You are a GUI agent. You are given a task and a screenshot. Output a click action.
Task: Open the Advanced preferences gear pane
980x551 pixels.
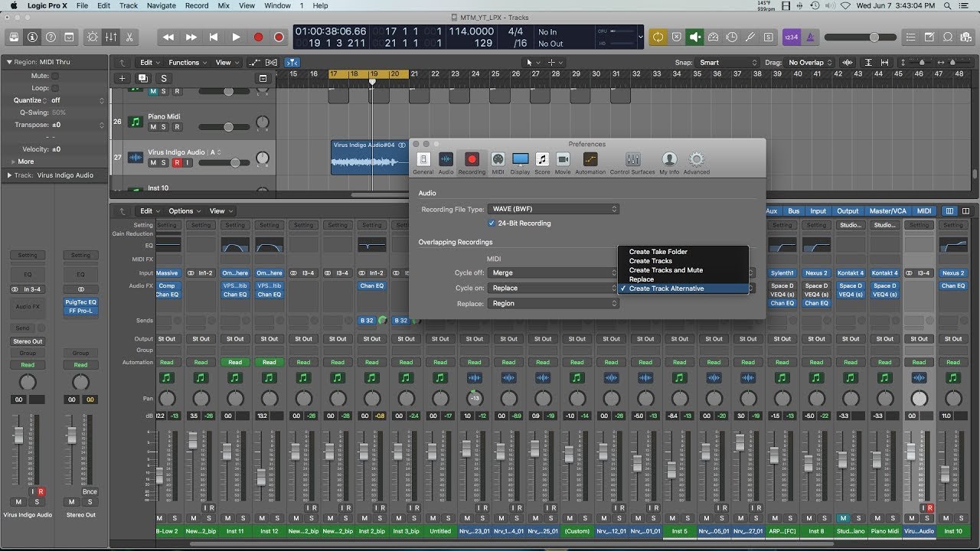[x=696, y=163]
